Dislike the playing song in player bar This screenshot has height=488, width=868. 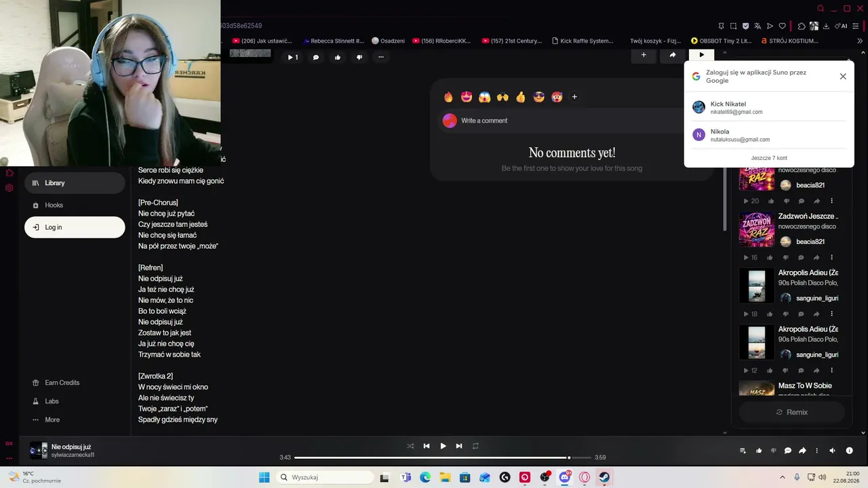click(x=773, y=451)
